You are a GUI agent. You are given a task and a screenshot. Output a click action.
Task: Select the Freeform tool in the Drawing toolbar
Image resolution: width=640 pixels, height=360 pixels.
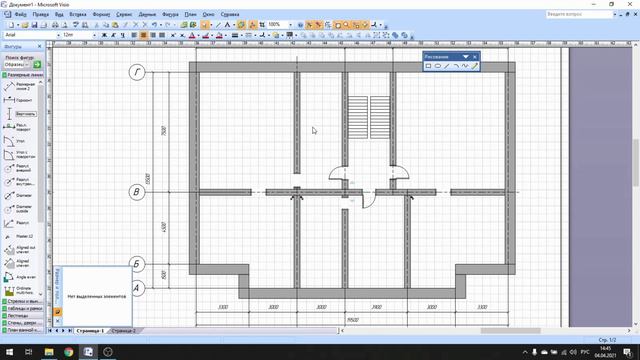point(465,66)
